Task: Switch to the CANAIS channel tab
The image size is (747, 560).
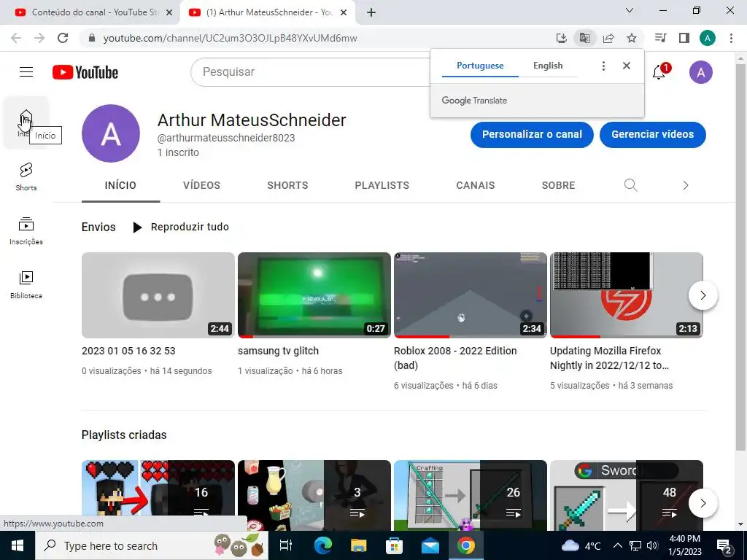Action: pos(476,185)
